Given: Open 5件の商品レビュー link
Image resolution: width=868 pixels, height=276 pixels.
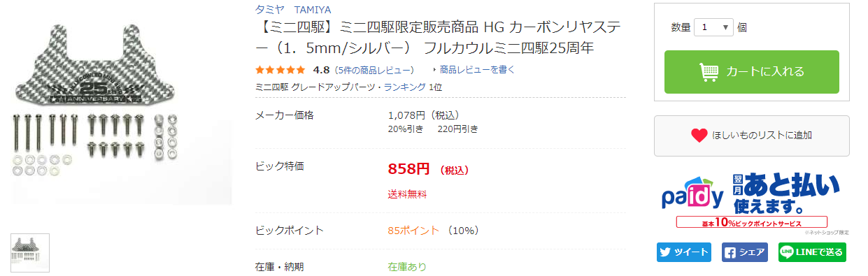Looking at the screenshot, I should click(374, 70).
